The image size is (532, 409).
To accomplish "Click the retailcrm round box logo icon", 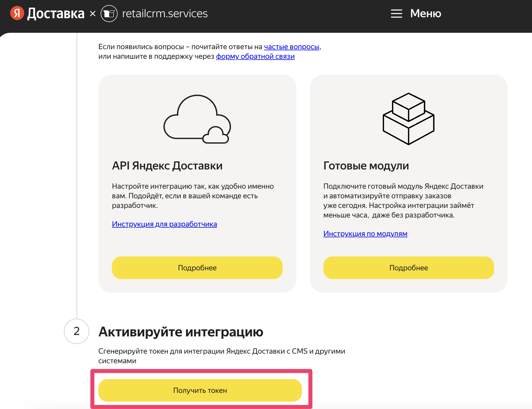I will tap(109, 14).
